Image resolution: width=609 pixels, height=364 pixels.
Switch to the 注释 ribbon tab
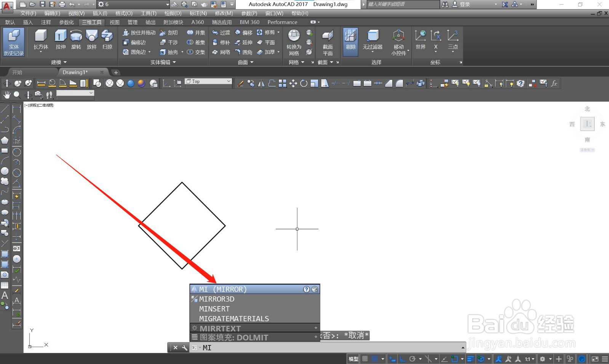click(x=46, y=22)
